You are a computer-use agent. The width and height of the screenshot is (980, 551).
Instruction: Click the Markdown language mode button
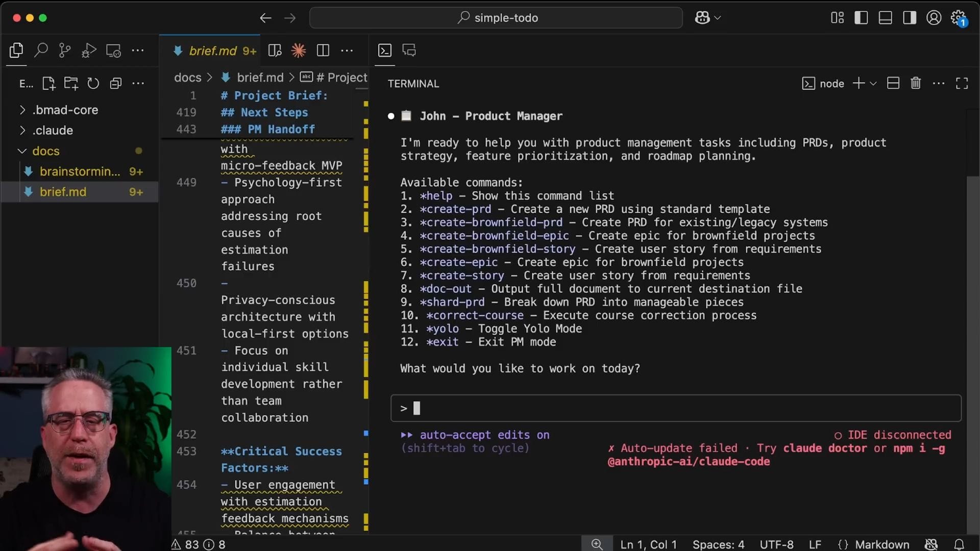(881, 544)
